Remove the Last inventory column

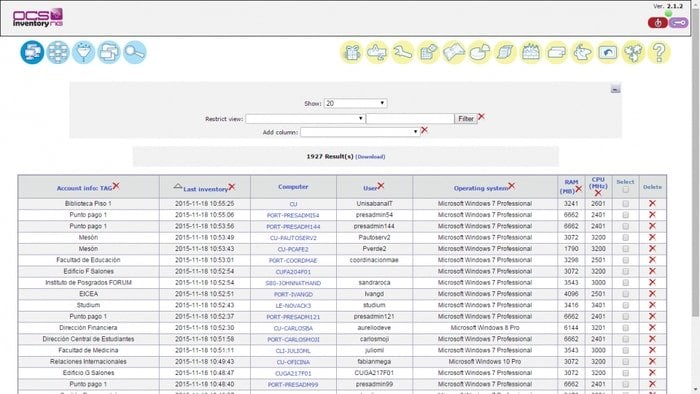coord(232,187)
